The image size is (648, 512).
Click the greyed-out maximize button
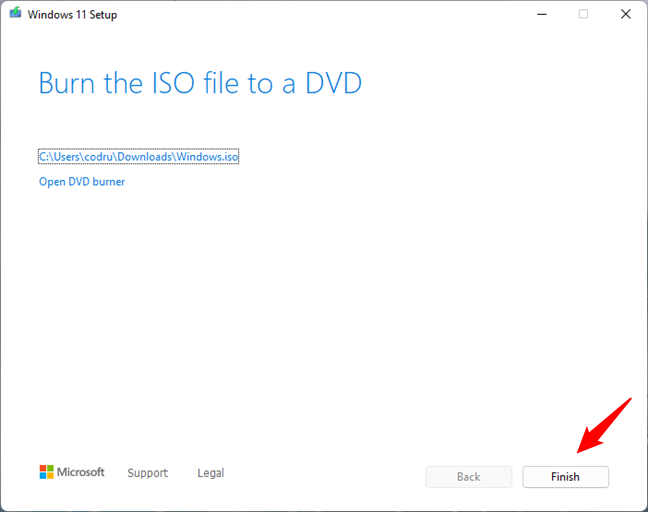pyautogui.click(x=583, y=14)
